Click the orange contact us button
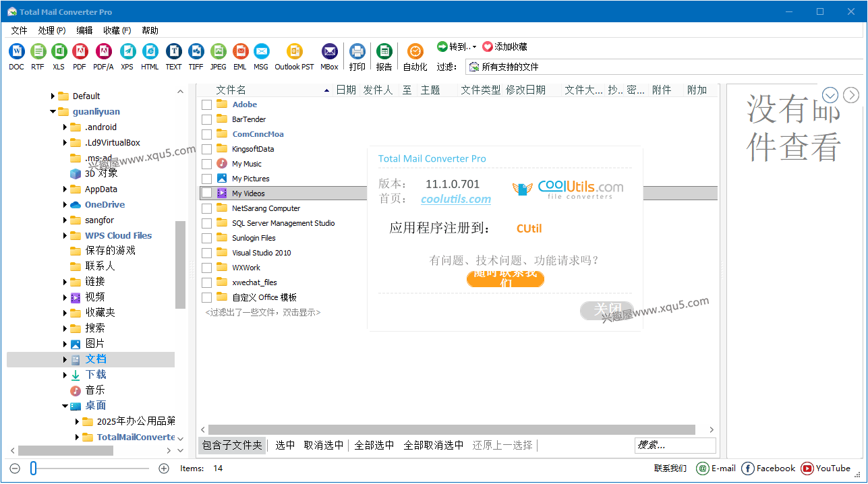This screenshot has height=484, width=868. 505,278
